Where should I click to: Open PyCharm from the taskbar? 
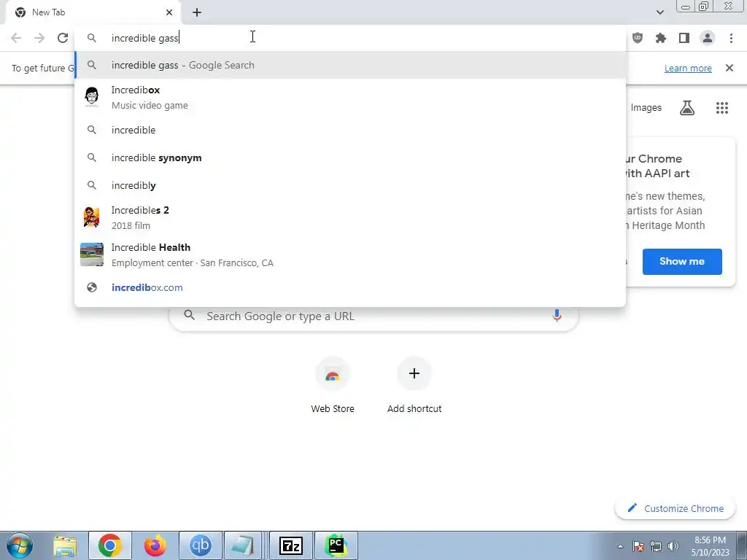(336, 545)
